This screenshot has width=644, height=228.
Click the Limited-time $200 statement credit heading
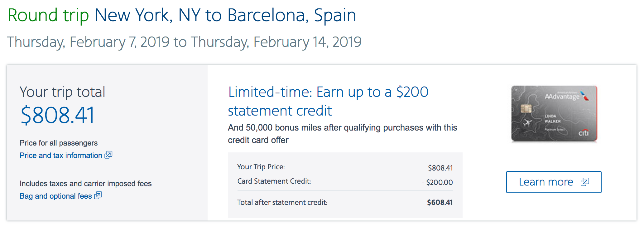point(328,101)
